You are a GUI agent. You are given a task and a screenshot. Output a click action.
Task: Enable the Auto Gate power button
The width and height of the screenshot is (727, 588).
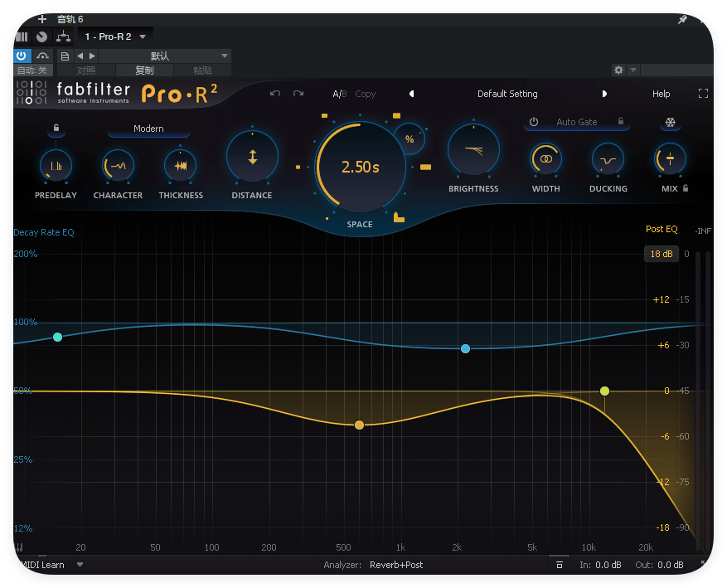point(534,122)
